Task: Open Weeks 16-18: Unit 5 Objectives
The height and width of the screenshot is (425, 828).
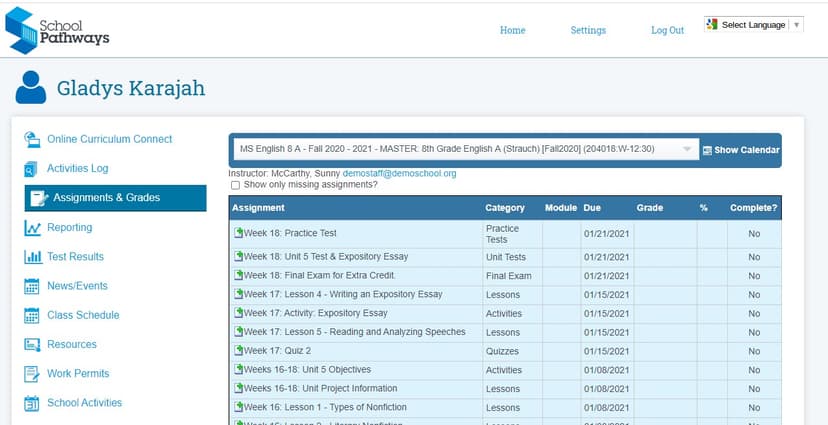Action: click(x=307, y=370)
